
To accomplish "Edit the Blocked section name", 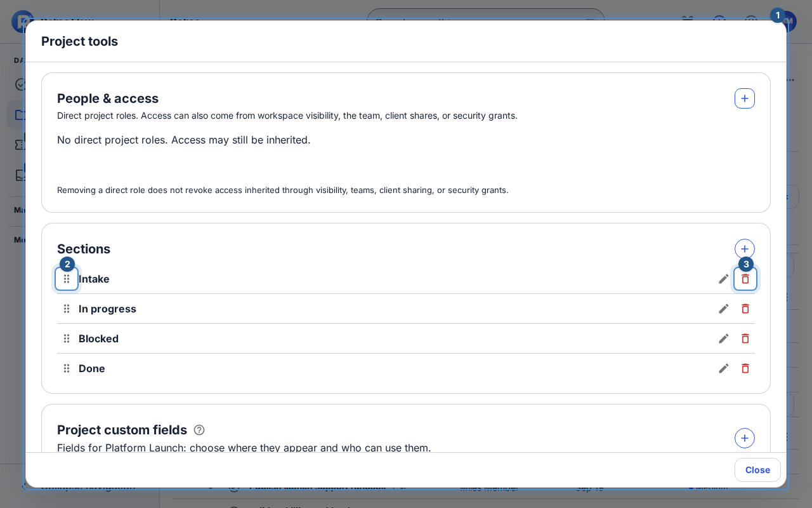I will click(x=724, y=338).
